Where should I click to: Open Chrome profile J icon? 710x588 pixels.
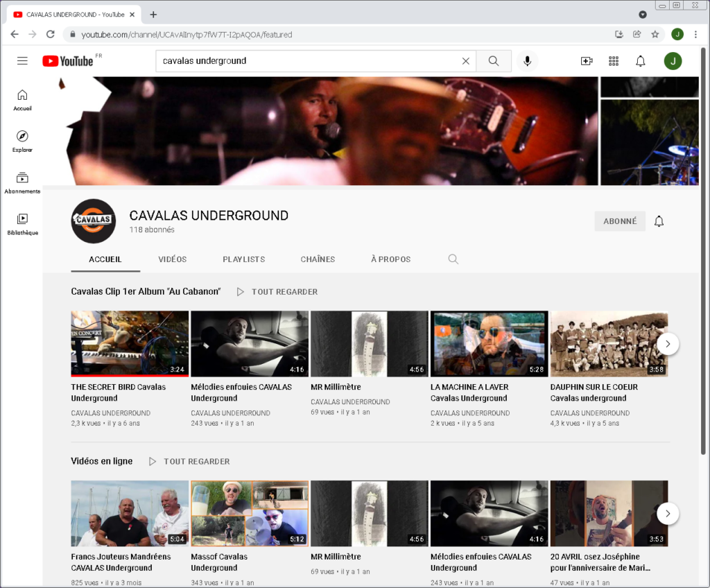pyautogui.click(x=677, y=35)
